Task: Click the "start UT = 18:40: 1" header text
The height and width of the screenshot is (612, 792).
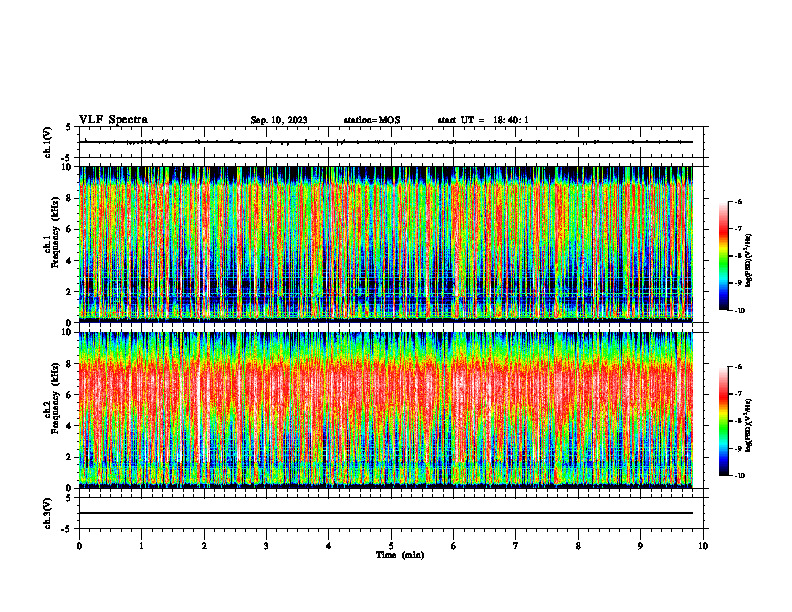Action: click(x=483, y=120)
